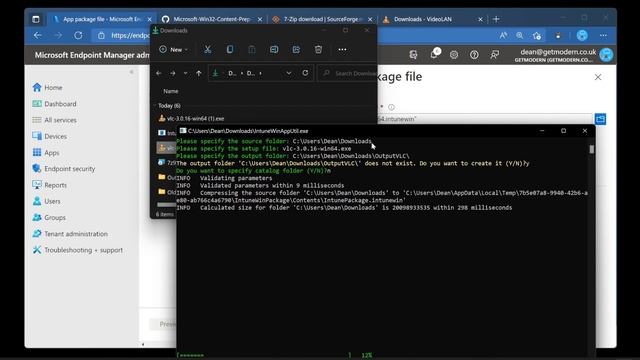The image size is (640, 360).
Task: Close the 7-Zip download tab
Action: 370,19
